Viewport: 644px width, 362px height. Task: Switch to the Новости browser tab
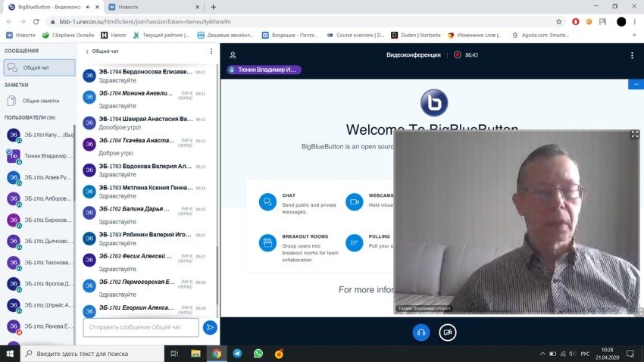[x=154, y=7]
